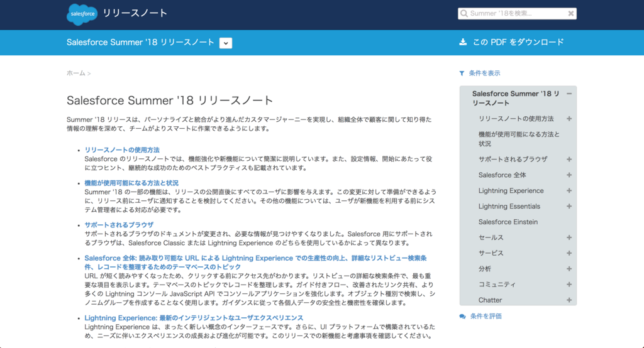Screen dimensions: 644x348
Task: Expand Chatter sidebar node
Action: click(569, 300)
